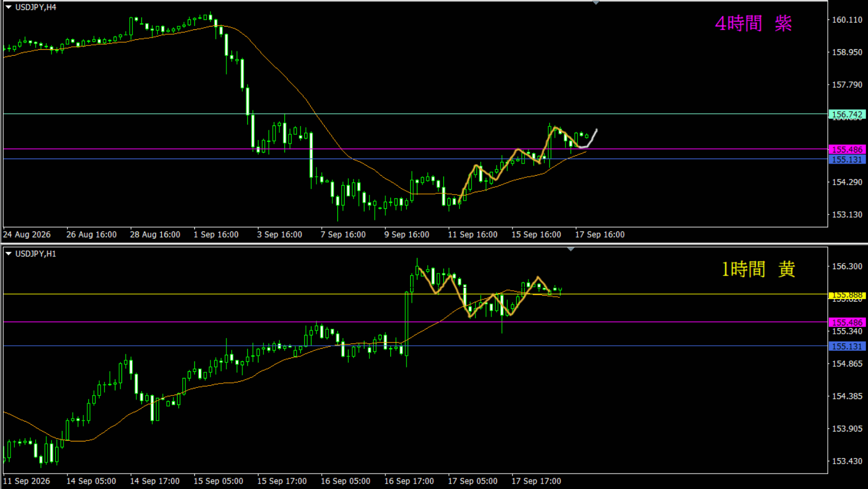Image resolution: width=868 pixels, height=489 pixels.
Task: Click the chart shift marker on H4 chart
Action: (596, 3)
